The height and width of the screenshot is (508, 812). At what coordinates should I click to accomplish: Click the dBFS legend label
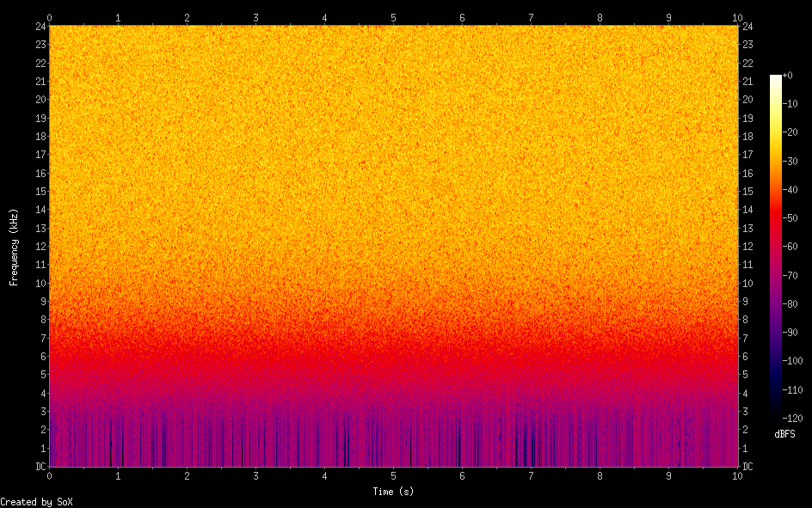click(784, 434)
